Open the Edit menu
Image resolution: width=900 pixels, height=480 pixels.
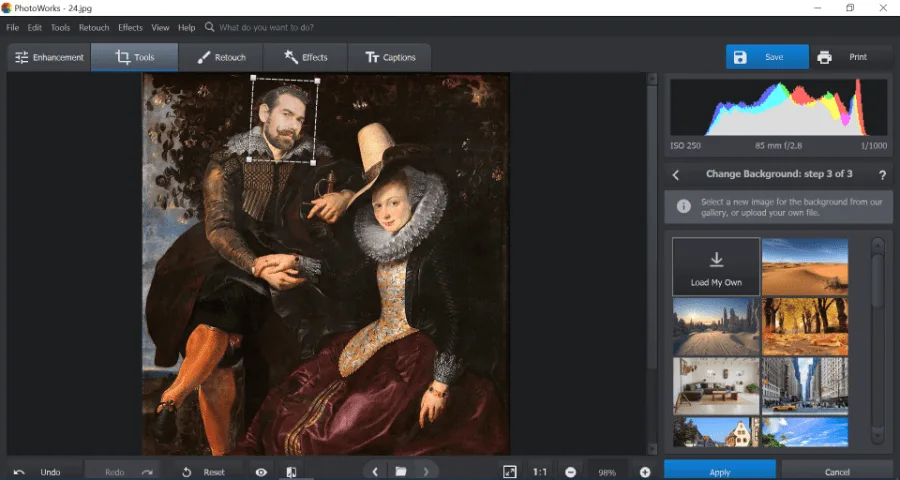[34, 27]
